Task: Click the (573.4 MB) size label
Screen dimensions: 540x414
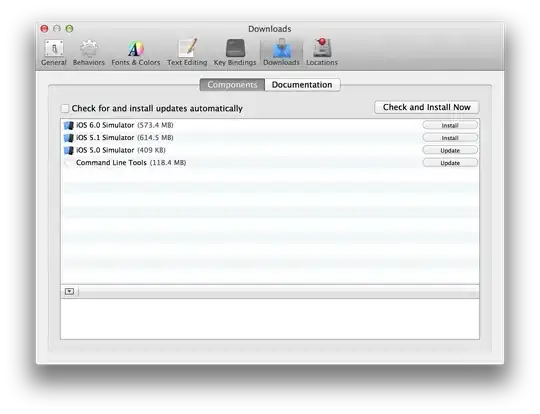Action: click(155, 125)
